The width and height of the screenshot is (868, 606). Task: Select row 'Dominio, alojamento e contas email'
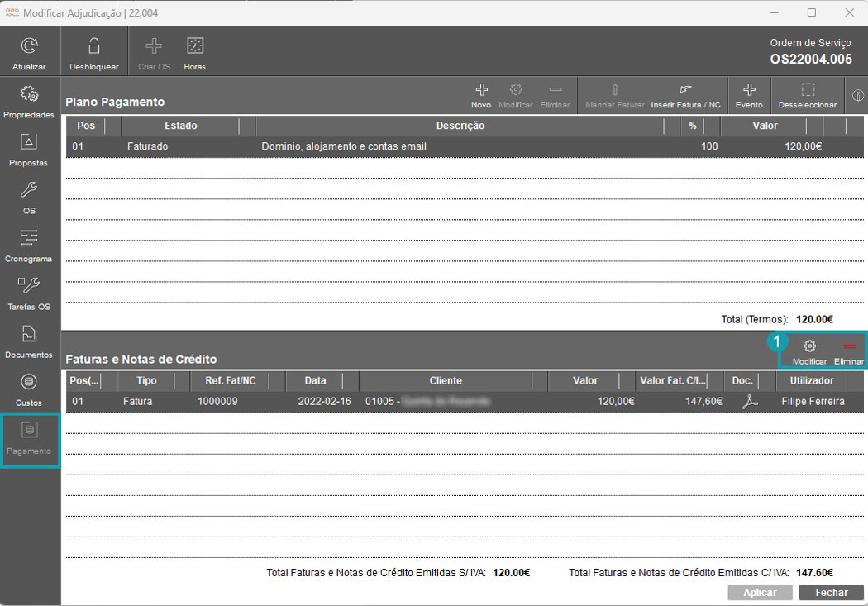(x=465, y=146)
